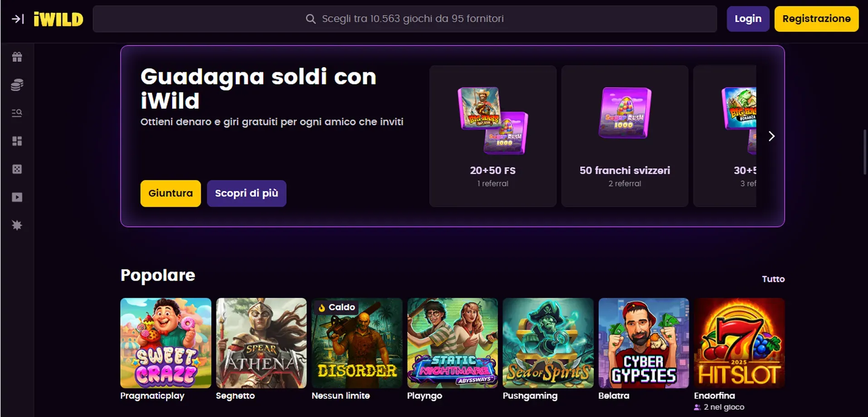The image size is (868, 417).
Task: Open the play video sidebar icon
Action: 17,197
